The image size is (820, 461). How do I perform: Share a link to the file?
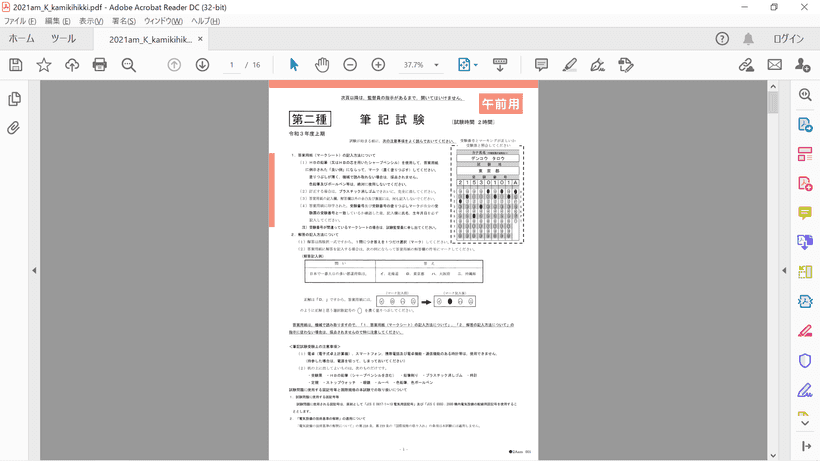pos(746,65)
